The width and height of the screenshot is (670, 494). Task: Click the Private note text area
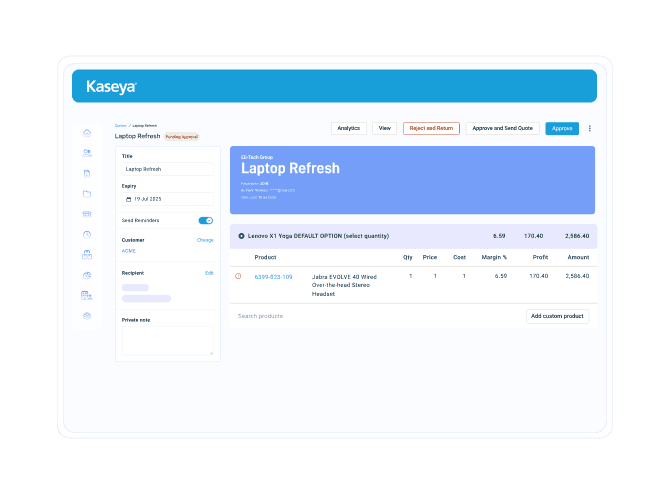click(167, 341)
